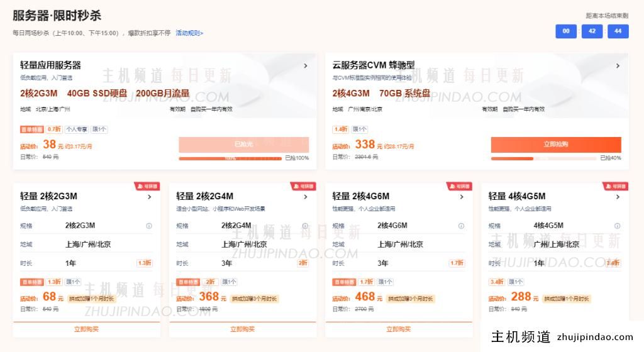The width and height of the screenshot is (644, 352).
Task: Click the 拼成加赠3个月时长 tag on 368 元 card
Action: coord(254,299)
